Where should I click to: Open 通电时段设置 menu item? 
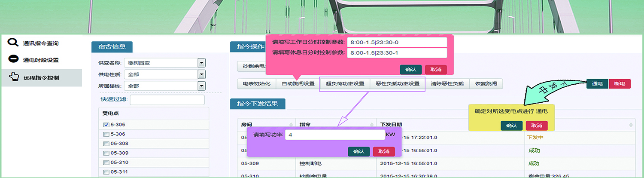point(41,60)
